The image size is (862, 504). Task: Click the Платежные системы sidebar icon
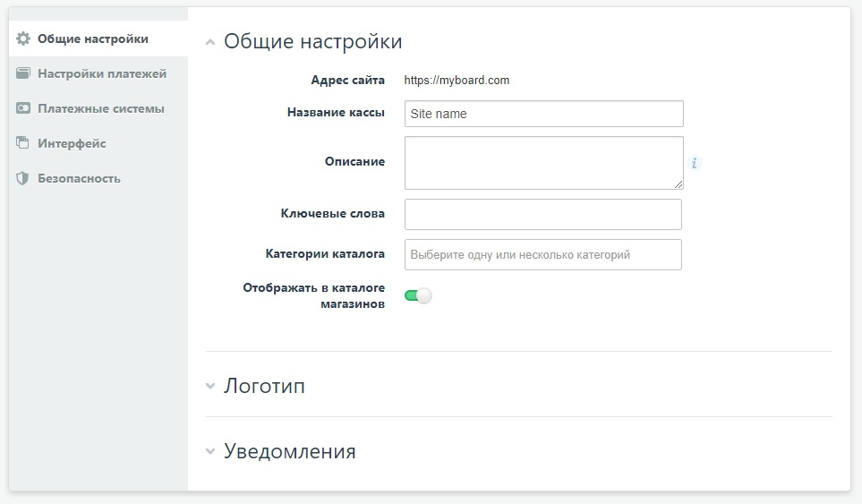coord(23,108)
